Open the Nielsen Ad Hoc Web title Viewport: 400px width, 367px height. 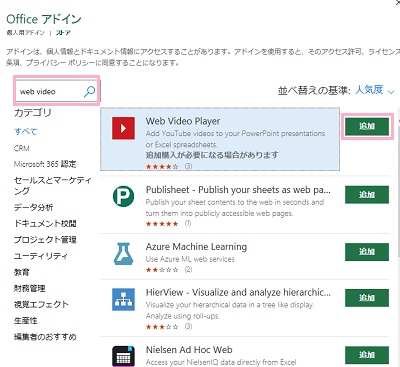189,350
